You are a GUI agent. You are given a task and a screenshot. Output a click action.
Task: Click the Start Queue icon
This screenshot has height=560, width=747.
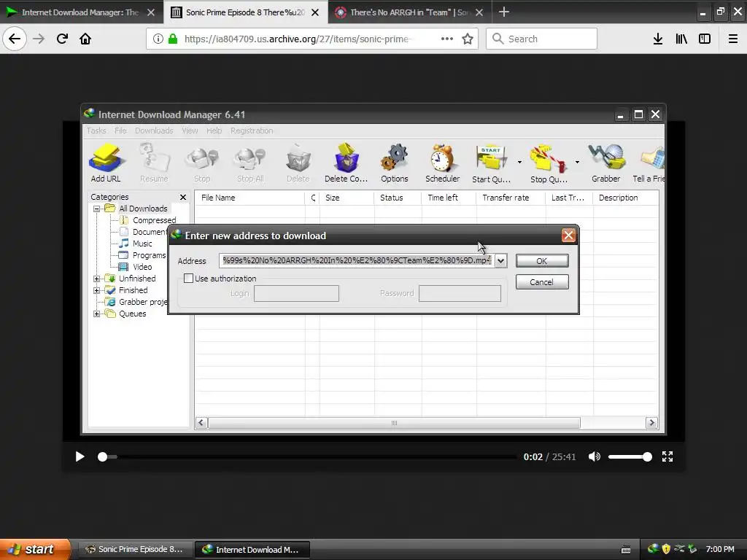click(x=491, y=163)
